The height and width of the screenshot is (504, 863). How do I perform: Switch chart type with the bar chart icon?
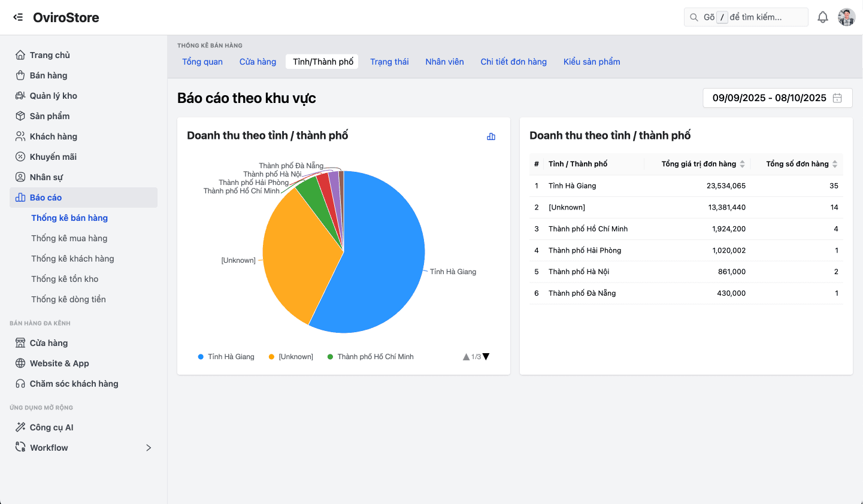(491, 136)
